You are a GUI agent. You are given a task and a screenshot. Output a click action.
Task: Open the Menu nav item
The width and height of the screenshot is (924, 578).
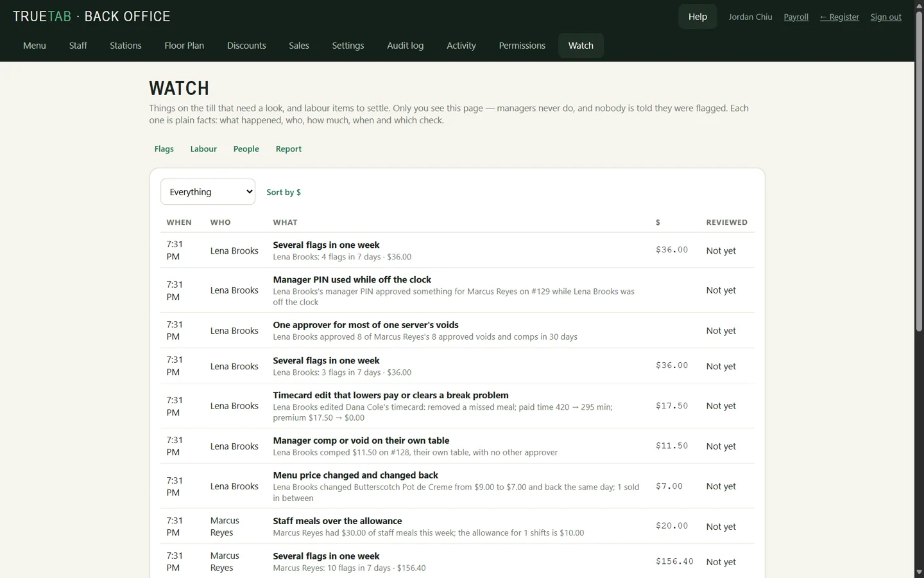point(35,46)
